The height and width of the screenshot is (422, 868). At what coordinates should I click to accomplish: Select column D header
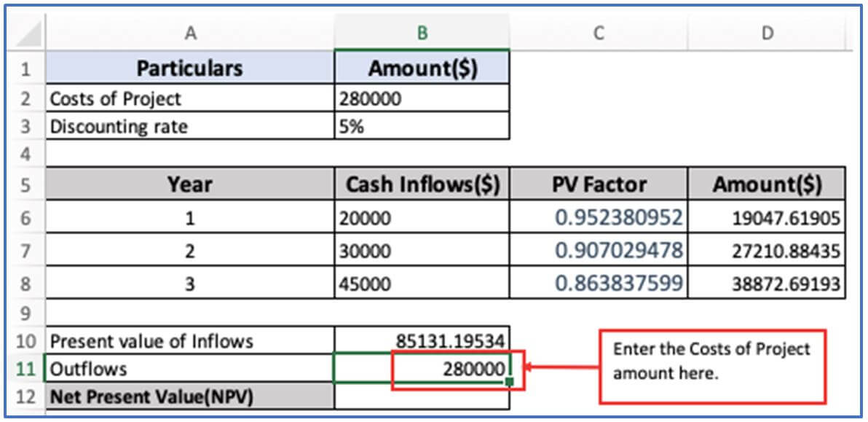[x=766, y=34]
